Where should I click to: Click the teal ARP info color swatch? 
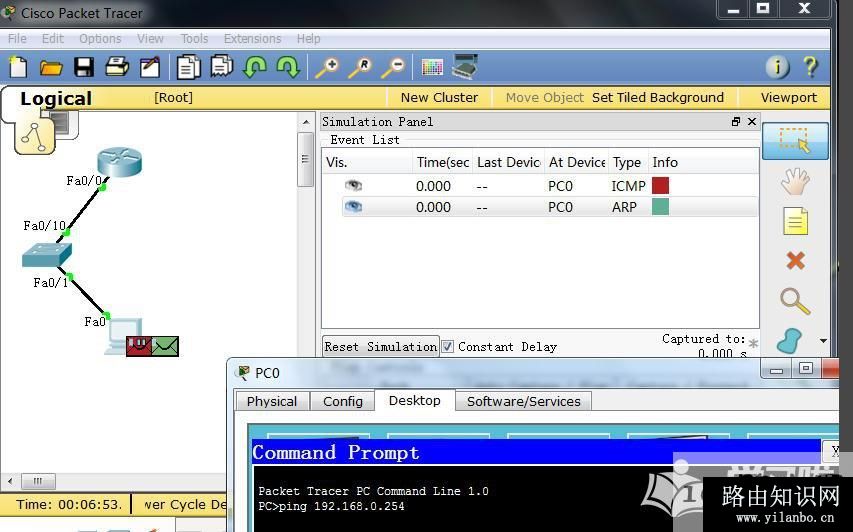(660, 207)
